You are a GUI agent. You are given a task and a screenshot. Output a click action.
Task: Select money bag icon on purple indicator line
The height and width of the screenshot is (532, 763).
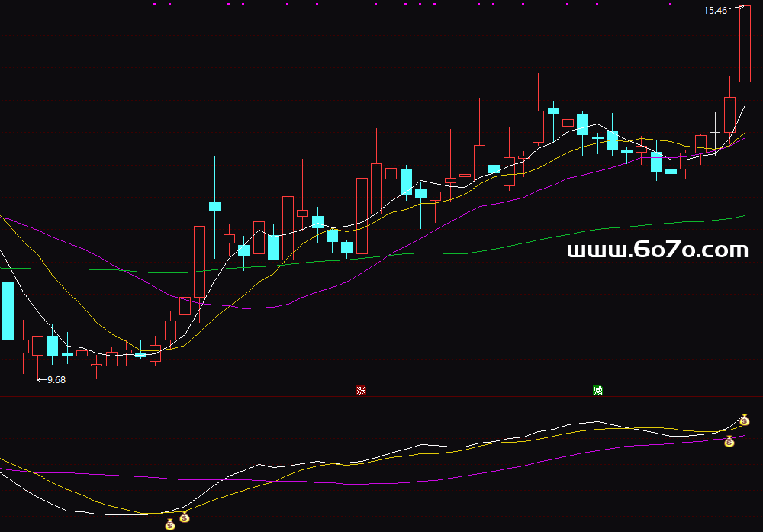click(729, 441)
